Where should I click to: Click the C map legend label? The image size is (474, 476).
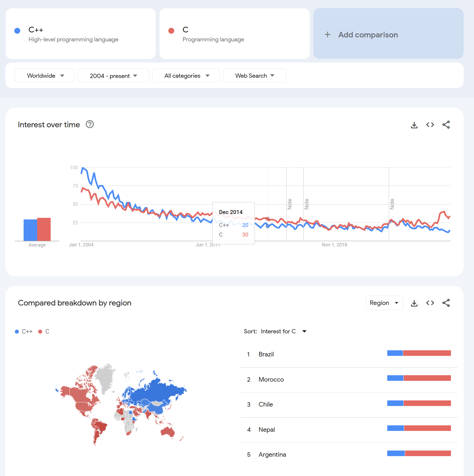click(47, 331)
